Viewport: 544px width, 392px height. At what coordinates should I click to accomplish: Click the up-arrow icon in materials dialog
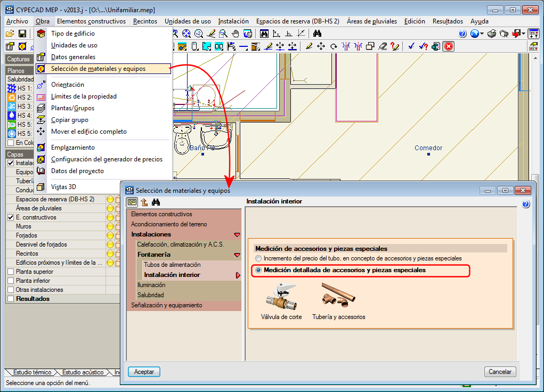click(144, 202)
